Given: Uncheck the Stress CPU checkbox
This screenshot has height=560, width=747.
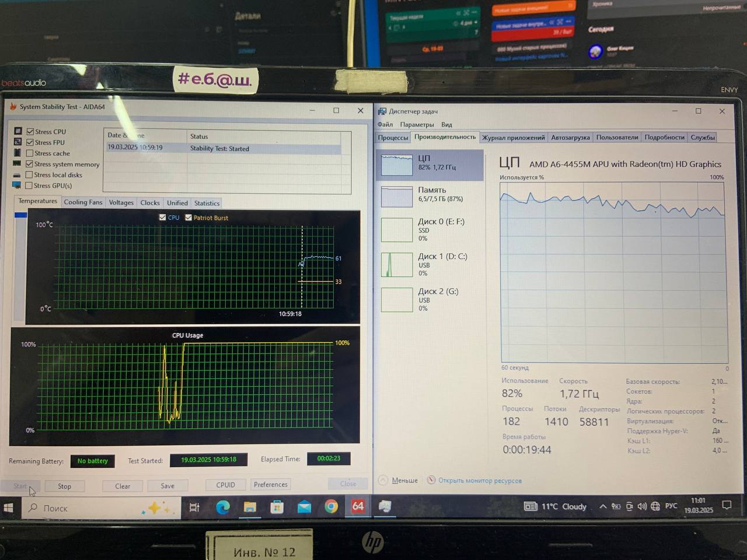Looking at the screenshot, I should pyautogui.click(x=30, y=132).
